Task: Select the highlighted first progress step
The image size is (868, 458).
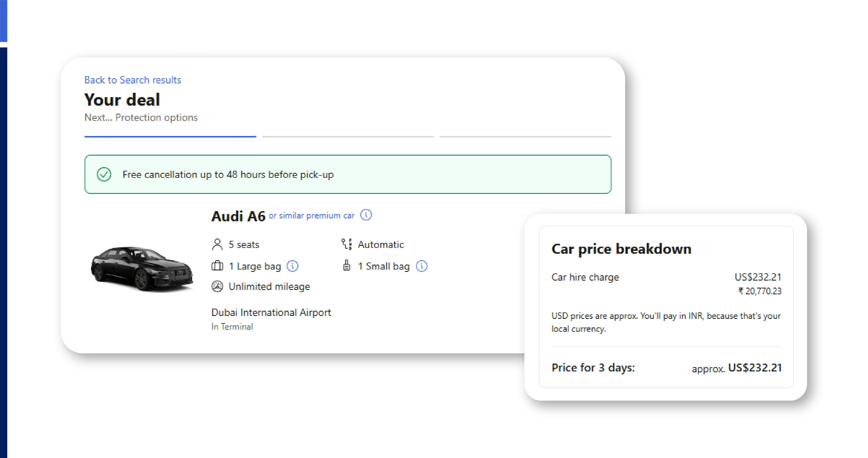Action: 170,136
